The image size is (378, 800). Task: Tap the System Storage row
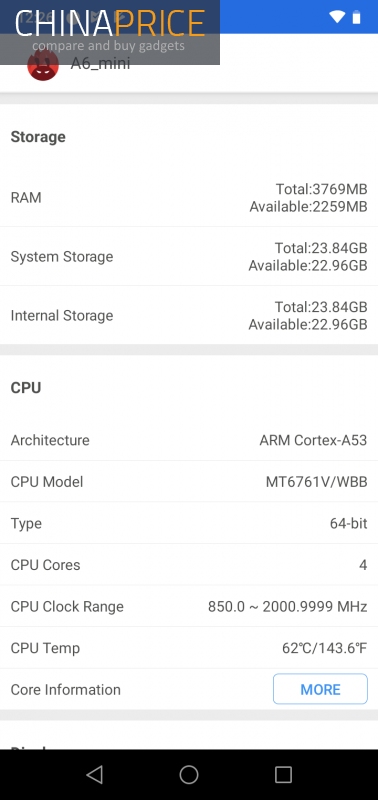point(189,257)
